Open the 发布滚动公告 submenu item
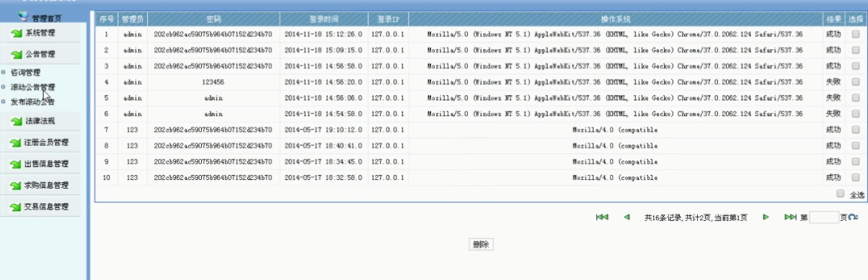This screenshot has width=868, height=280. (x=32, y=101)
